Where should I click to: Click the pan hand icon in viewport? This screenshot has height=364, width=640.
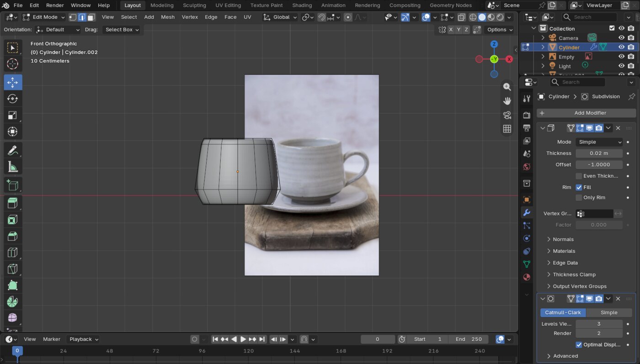coord(507,101)
